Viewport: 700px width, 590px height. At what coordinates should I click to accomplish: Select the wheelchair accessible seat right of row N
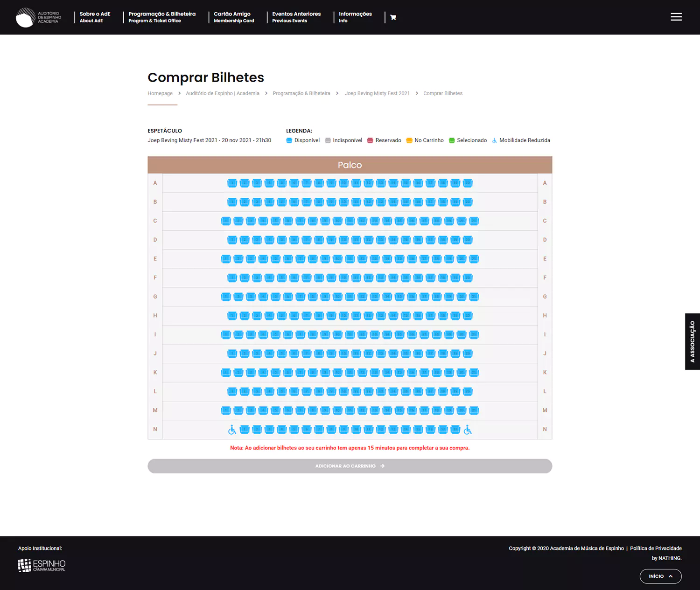pyautogui.click(x=468, y=429)
